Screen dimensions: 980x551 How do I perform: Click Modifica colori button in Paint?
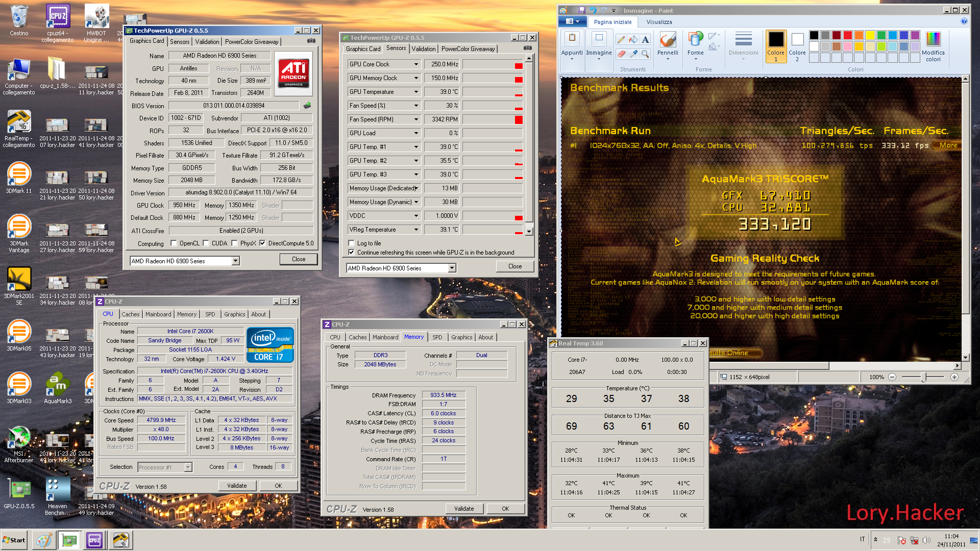pos(933,46)
